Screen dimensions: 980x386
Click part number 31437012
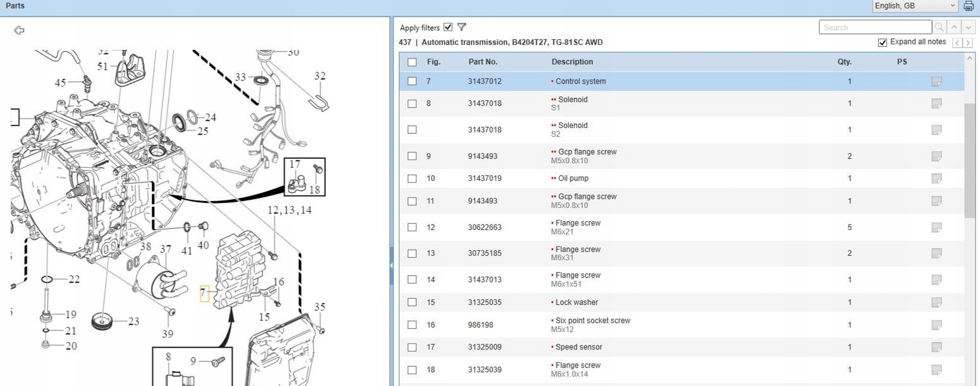pyautogui.click(x=485, y=81)
